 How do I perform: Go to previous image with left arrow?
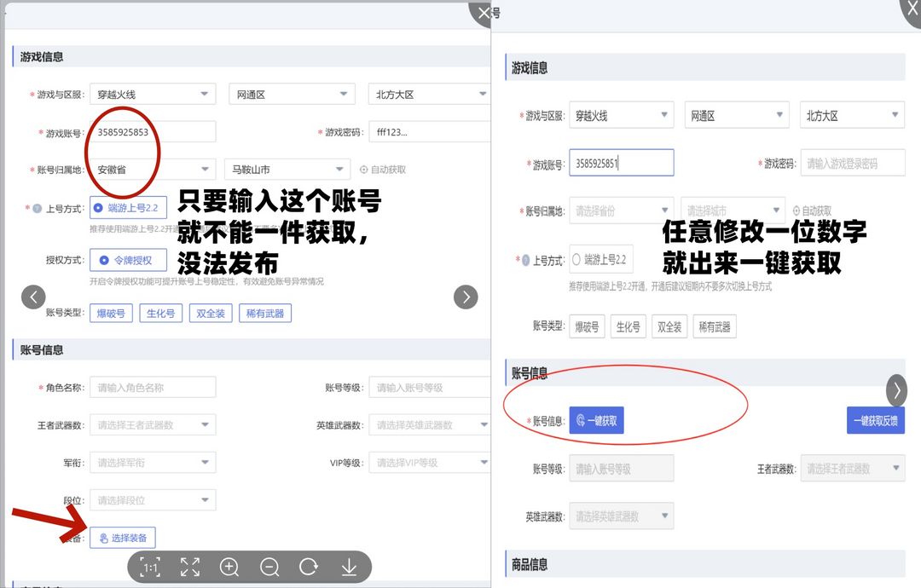pos(33,297)
